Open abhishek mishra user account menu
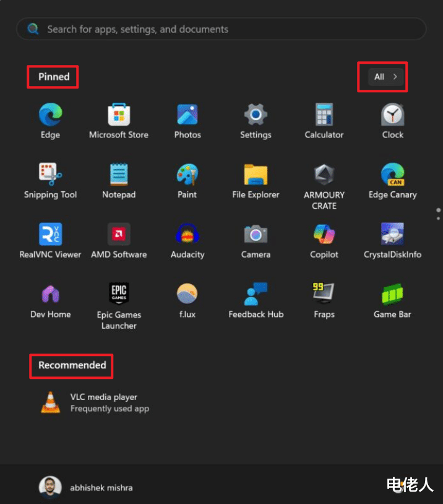443x504 pixels. tap(85, 487)
